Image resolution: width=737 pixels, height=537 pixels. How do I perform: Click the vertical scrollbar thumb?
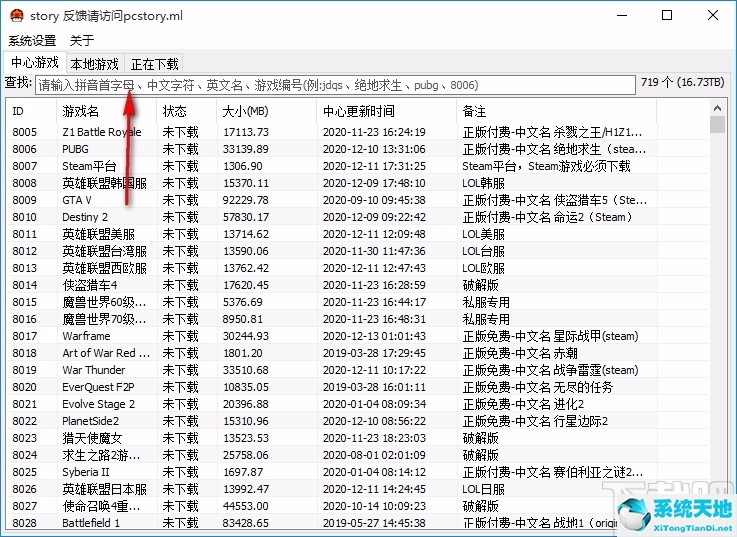point(717,125)
